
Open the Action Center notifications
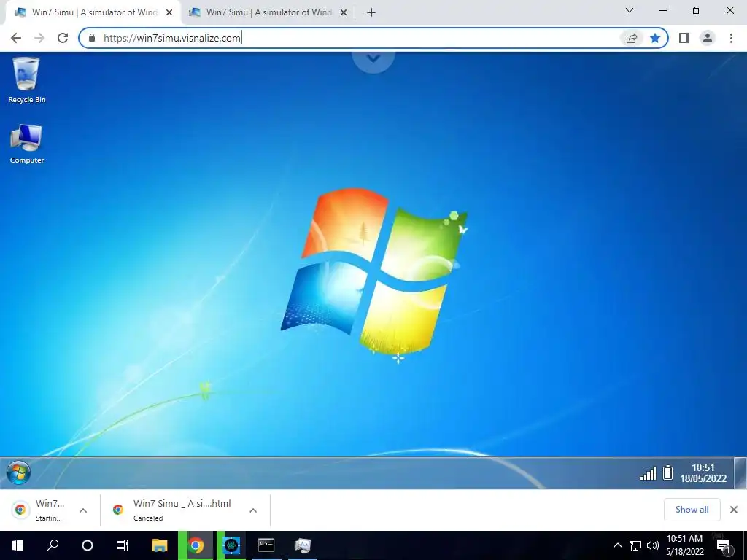pos(724,545)
